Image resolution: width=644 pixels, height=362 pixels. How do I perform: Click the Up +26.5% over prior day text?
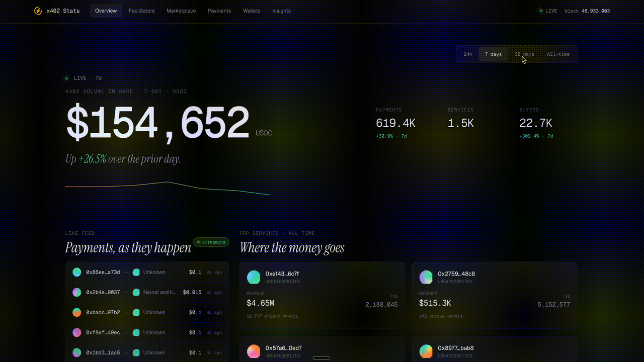[x=123, y=159]
